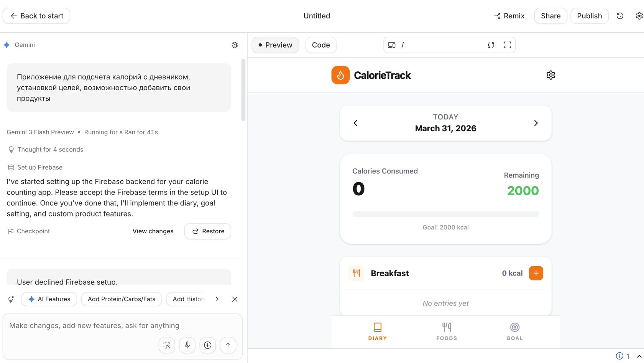Restore the checkpoint
The height and width of the screenshot is (363, 644).
coord(207,231)
